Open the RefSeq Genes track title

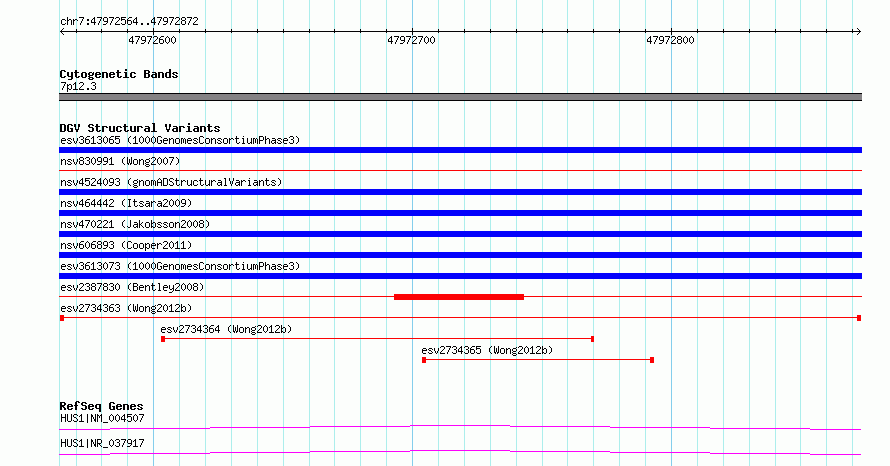click(101, 406)
